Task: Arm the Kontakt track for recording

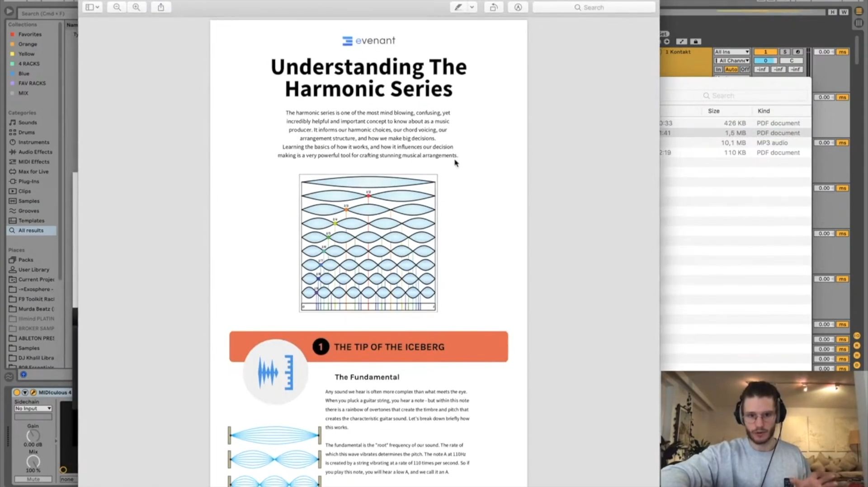Action: tap(798, 52)
